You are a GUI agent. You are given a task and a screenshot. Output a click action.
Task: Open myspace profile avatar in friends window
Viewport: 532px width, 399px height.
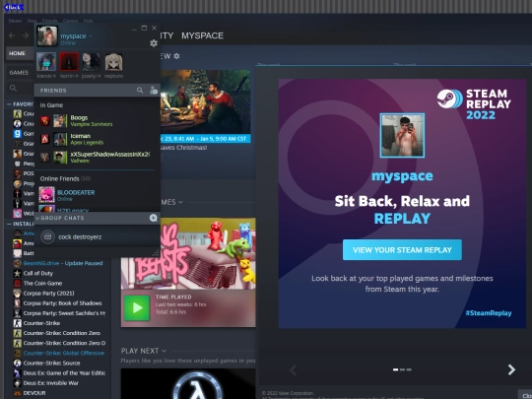[x=47, y=35]
